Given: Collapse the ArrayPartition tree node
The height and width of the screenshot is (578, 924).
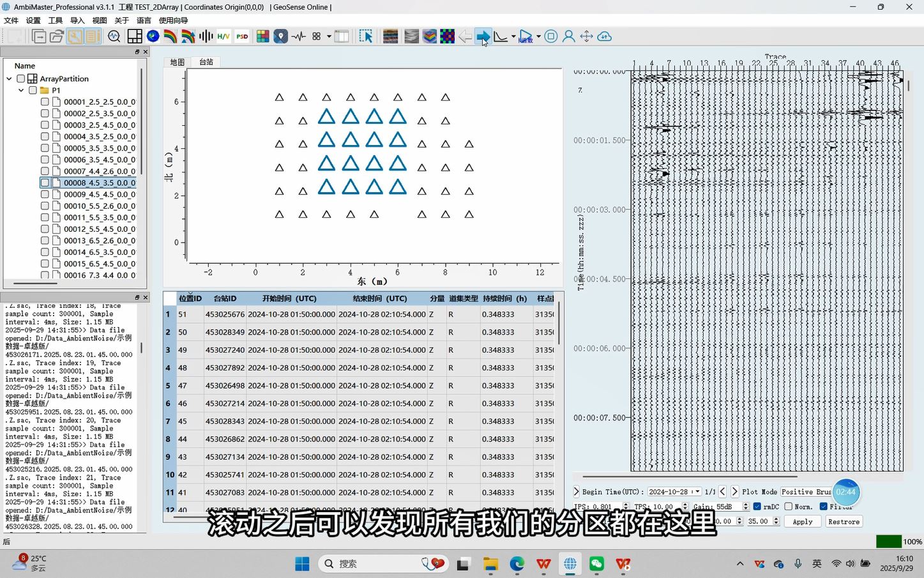Looking at the screenshot, I should pyautogui.click(x=9, y=79).
